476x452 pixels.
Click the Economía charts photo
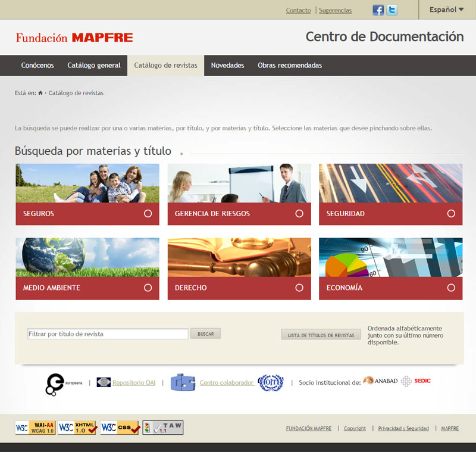[391, 257]
